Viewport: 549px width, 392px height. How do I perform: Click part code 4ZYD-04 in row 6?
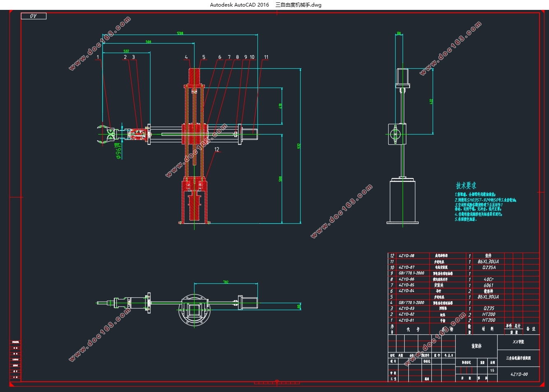click(x=406, y=291)
